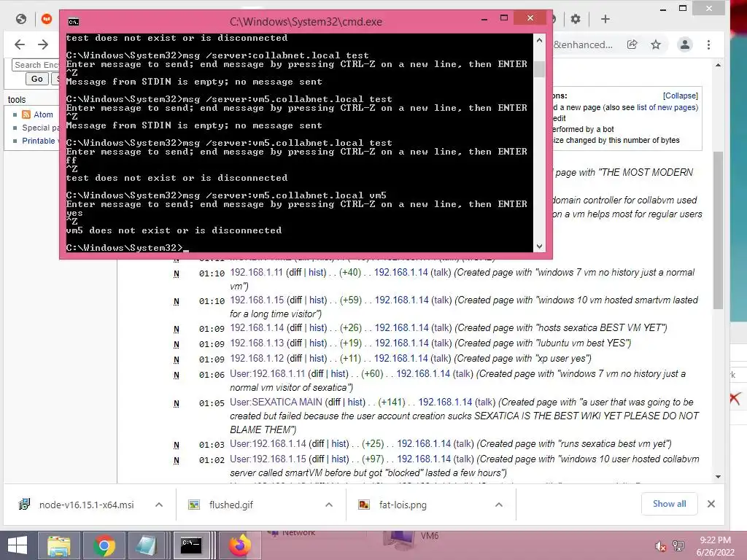Click the gear icon in tab strip

tap(576, 19)
